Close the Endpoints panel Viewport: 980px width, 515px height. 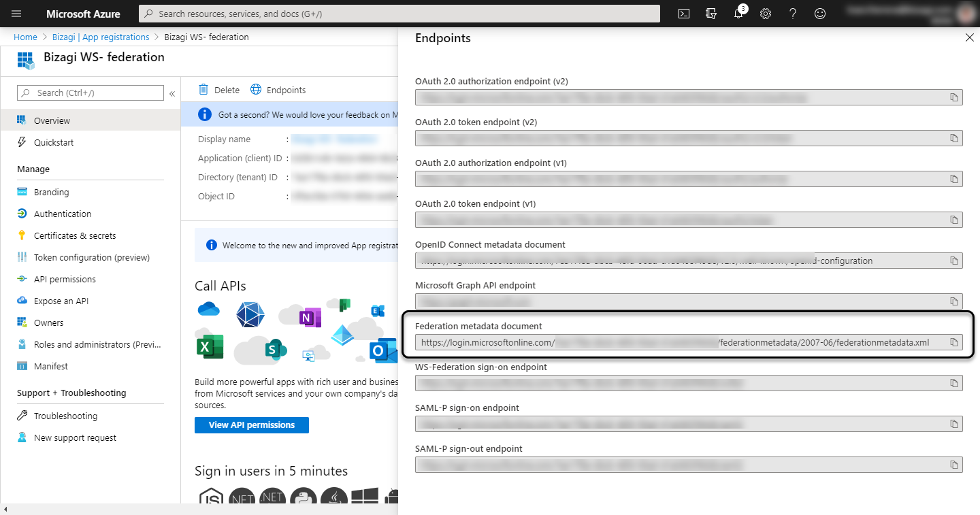click(x=970, y=38)
